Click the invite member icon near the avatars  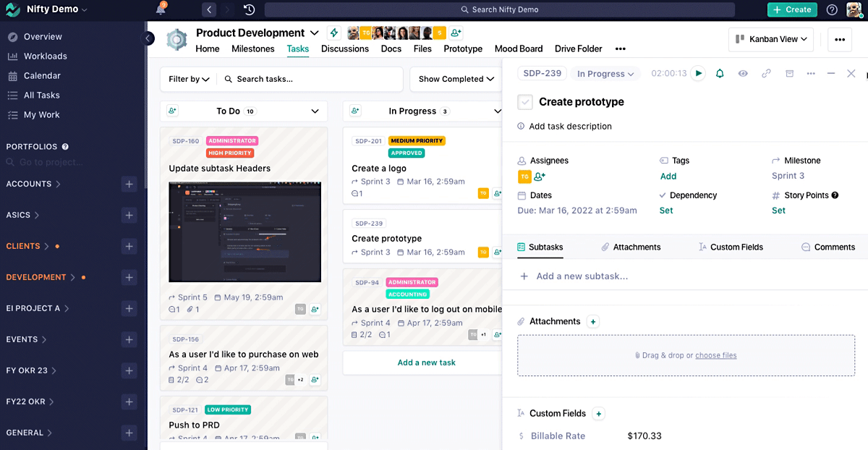(x=455, y=32)
